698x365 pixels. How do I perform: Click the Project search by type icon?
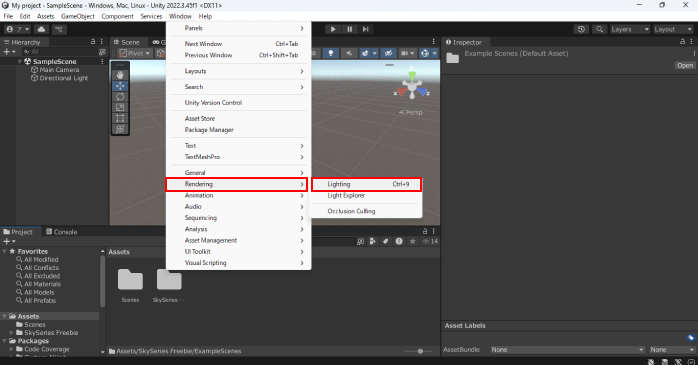(x=373, y=241)
